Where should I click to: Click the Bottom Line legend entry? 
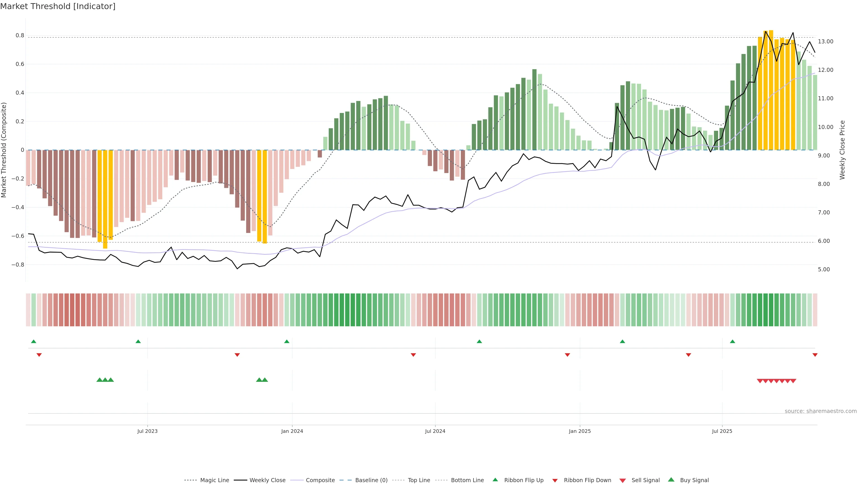[x=467, y=480]
